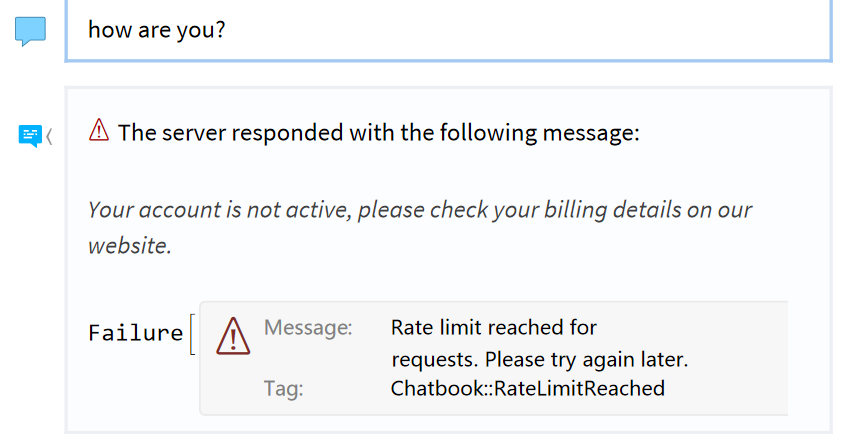Click the opening bracket after Failure
The height and width of the screenshot is (445, 856).
tap(192, 335)
